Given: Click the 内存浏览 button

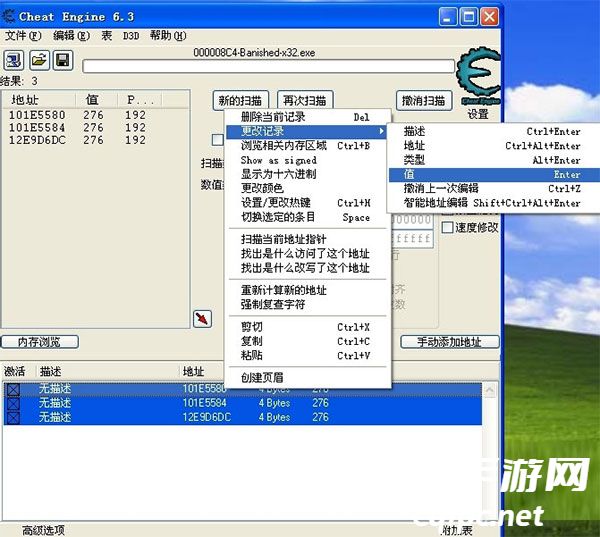Looking at the screenshot, I should point(39,342).
